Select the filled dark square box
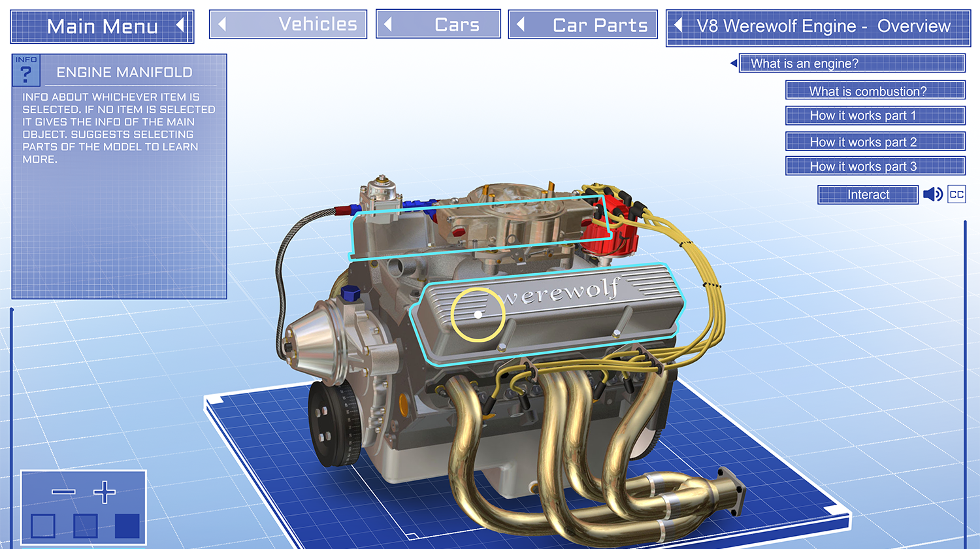Image resolution: width=980 pixels, height=549 pixels. (x=127, y=525)
